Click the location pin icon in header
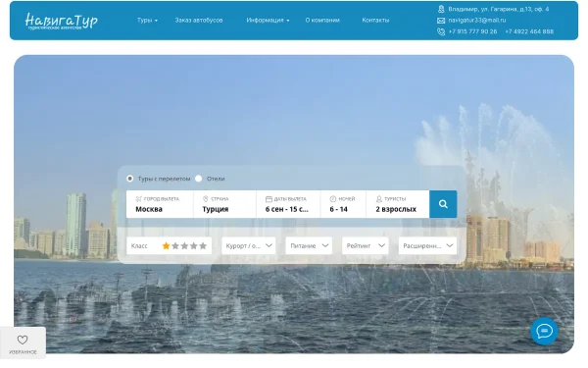The image size is (588, 368). point(441,9)
